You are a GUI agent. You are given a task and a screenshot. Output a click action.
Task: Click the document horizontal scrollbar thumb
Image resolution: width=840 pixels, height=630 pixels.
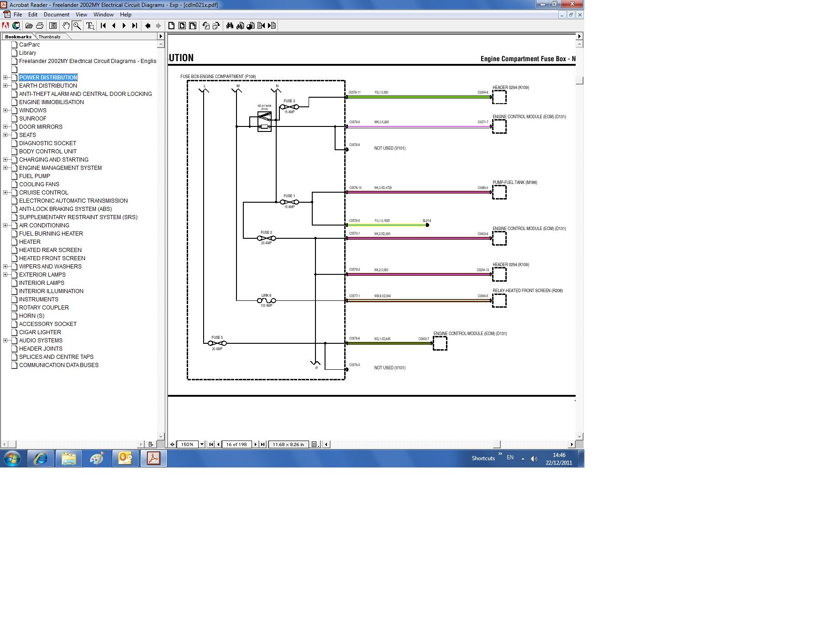(497, 444)
